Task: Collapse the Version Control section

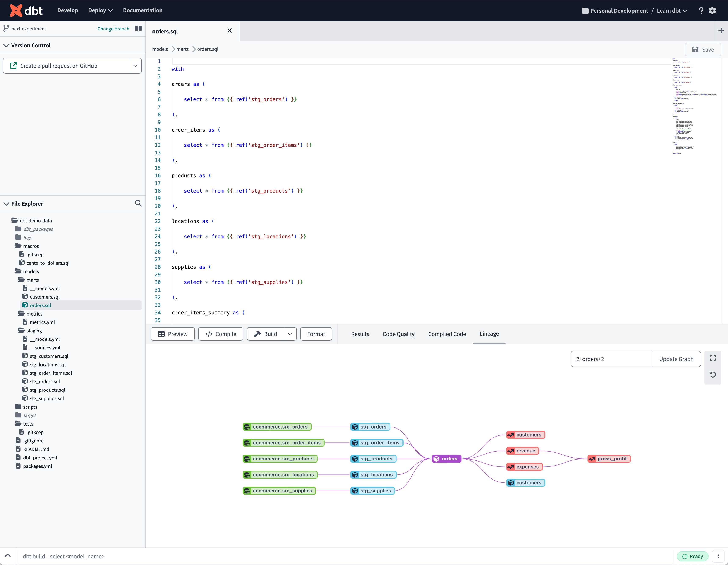Action: tap(6, 45)
